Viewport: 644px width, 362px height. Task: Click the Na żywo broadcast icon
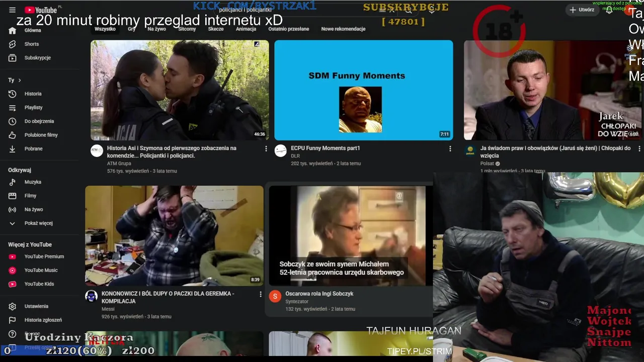(13, 210)
